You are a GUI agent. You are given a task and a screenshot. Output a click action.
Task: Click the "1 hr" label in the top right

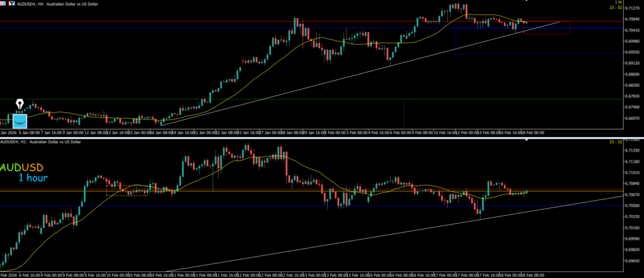634,3
